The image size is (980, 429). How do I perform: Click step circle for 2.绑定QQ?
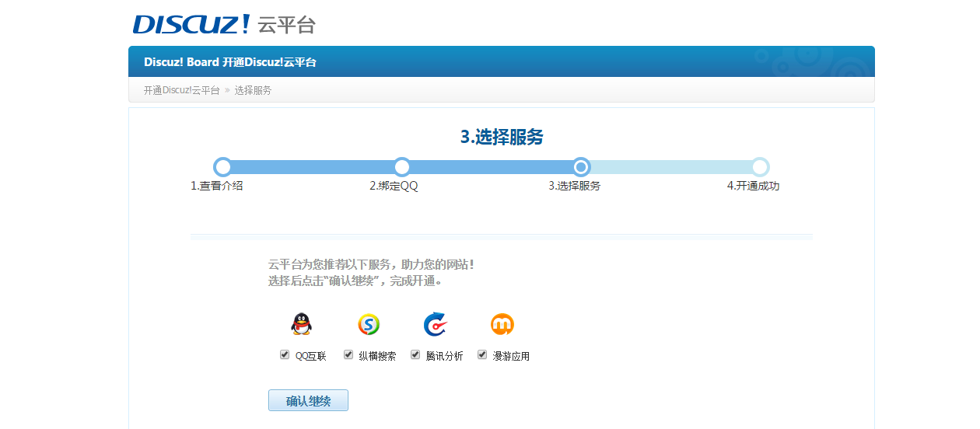[402, 166]
